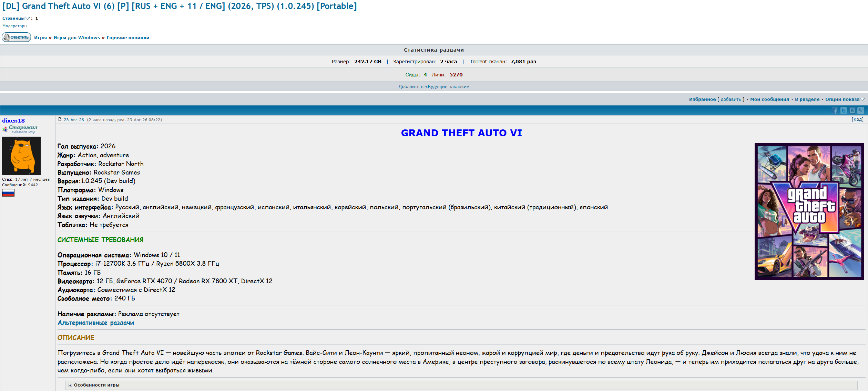The image size is (868, 391).
Task: Click the Разработчик: Rockstar North line
Action: tap(100, 164)
